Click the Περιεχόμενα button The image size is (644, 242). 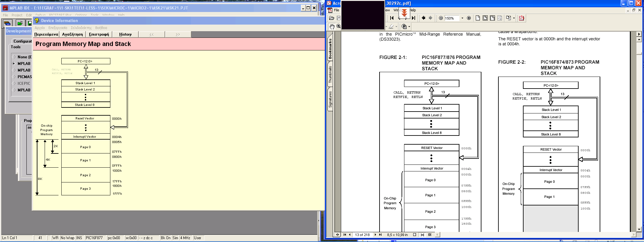(x=46, y=34)
